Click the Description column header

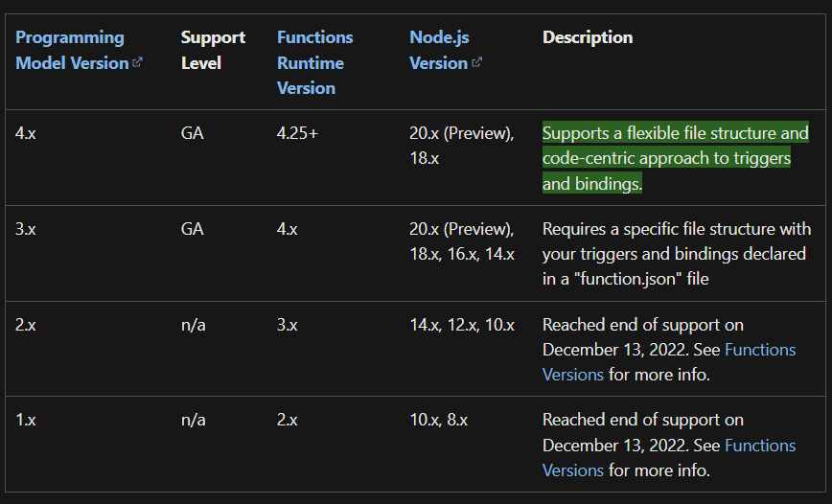click(x=588, y=37)
